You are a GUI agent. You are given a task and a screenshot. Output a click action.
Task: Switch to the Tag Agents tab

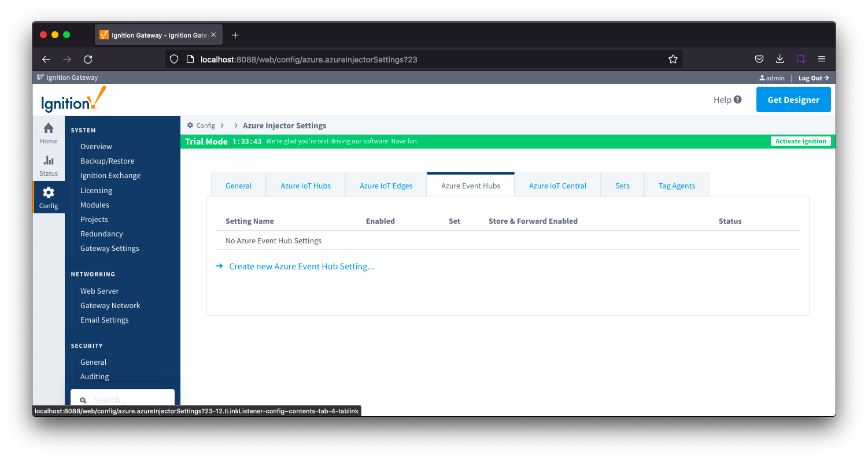(677, 186)
